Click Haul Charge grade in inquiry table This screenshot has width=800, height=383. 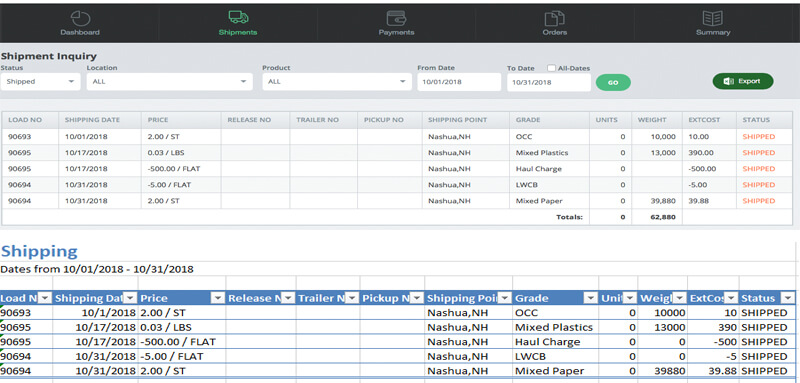(x=538, y=169)
